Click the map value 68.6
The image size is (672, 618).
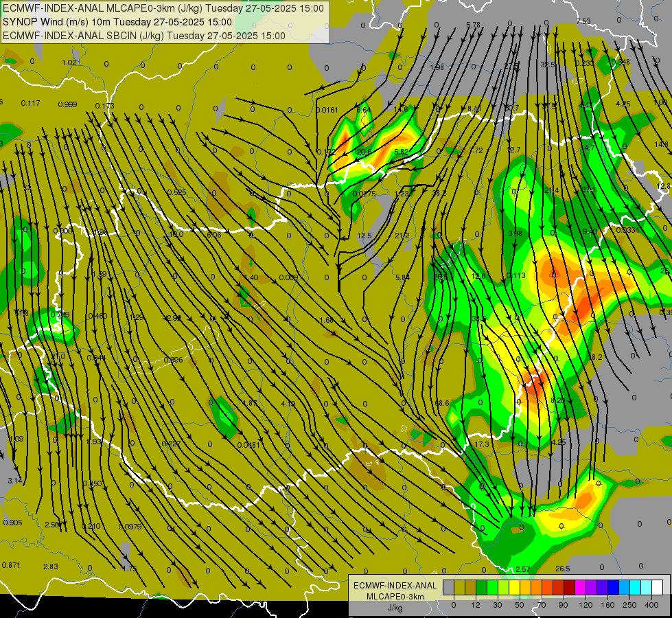(x=442, y=403)
